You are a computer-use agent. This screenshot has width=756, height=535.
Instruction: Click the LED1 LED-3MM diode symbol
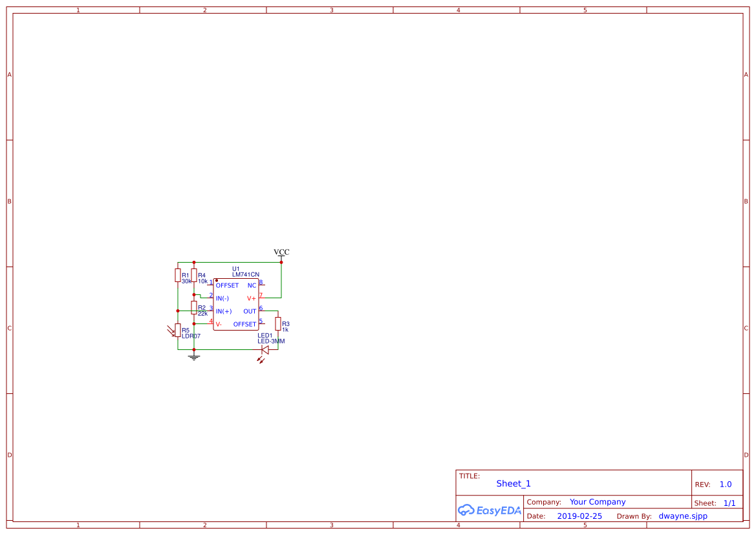point(265,349)
